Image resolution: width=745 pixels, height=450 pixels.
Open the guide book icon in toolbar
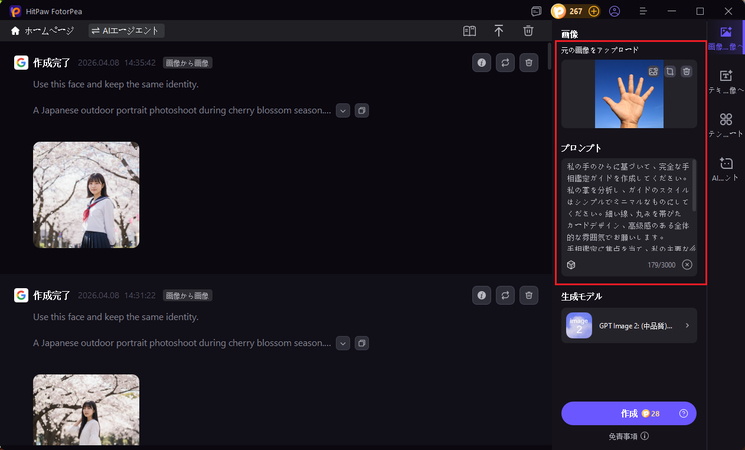coord(469,31)
